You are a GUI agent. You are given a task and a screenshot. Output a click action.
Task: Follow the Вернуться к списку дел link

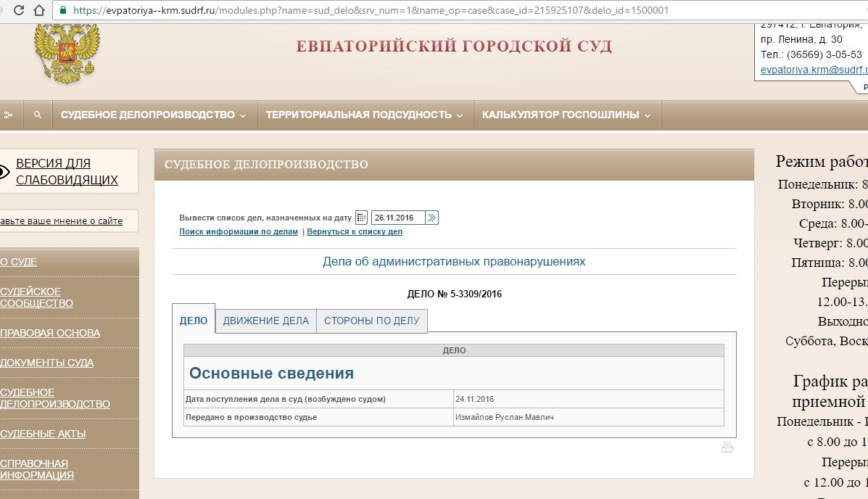click(355, 231)
